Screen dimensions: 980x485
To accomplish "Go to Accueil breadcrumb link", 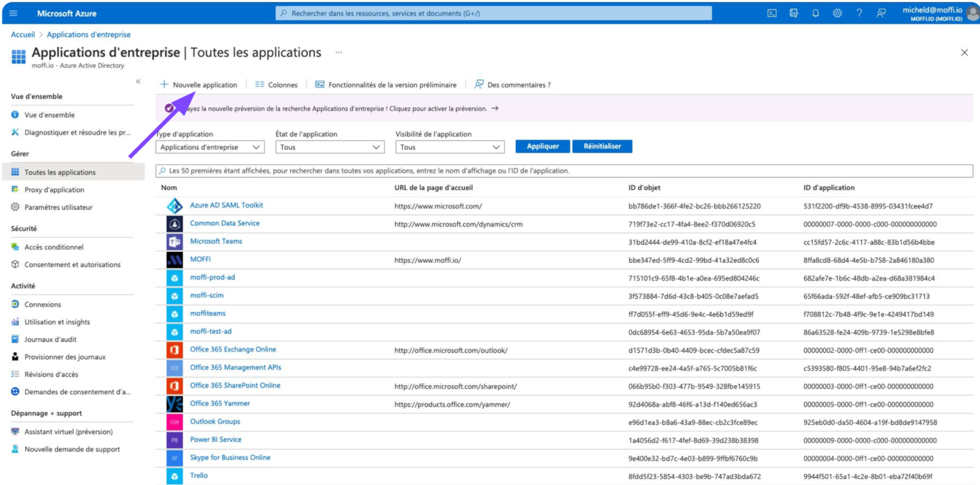I will click(22, 35).
